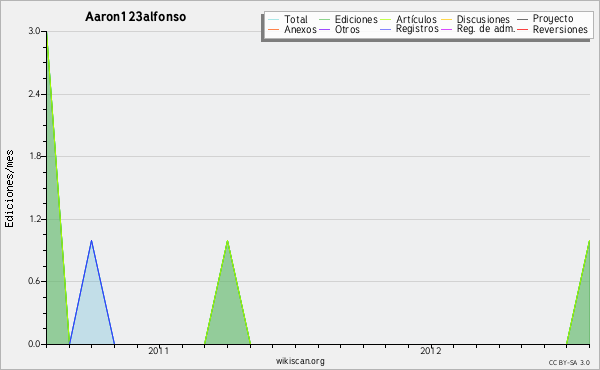Click the green peak in mid-2011
The image size is (600, 370).
227,241
